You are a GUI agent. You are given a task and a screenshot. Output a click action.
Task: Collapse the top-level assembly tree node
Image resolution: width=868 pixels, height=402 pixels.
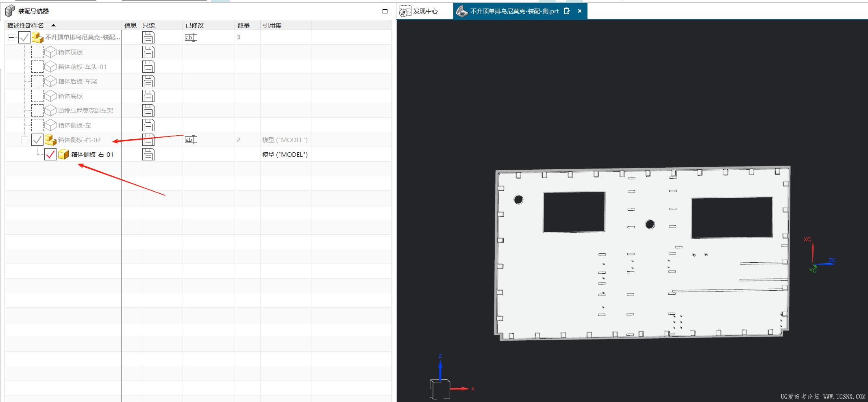(12, 37)
